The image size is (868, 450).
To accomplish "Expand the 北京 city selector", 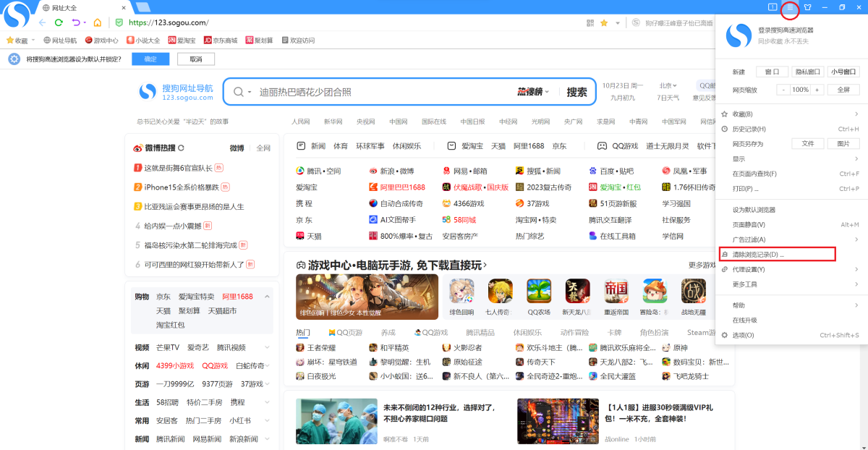I will tap(670, 85).
